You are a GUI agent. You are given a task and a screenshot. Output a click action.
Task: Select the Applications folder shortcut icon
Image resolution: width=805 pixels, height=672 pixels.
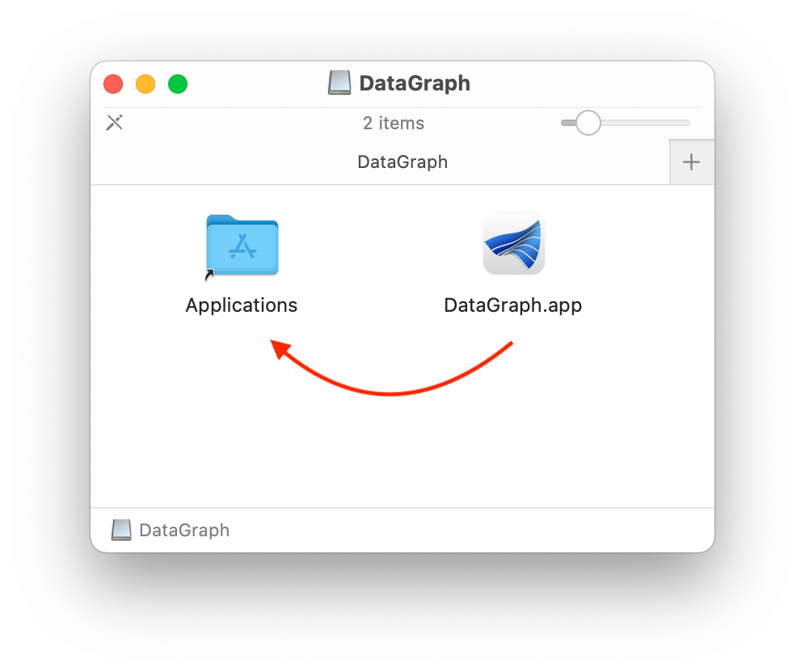point(242,246)
